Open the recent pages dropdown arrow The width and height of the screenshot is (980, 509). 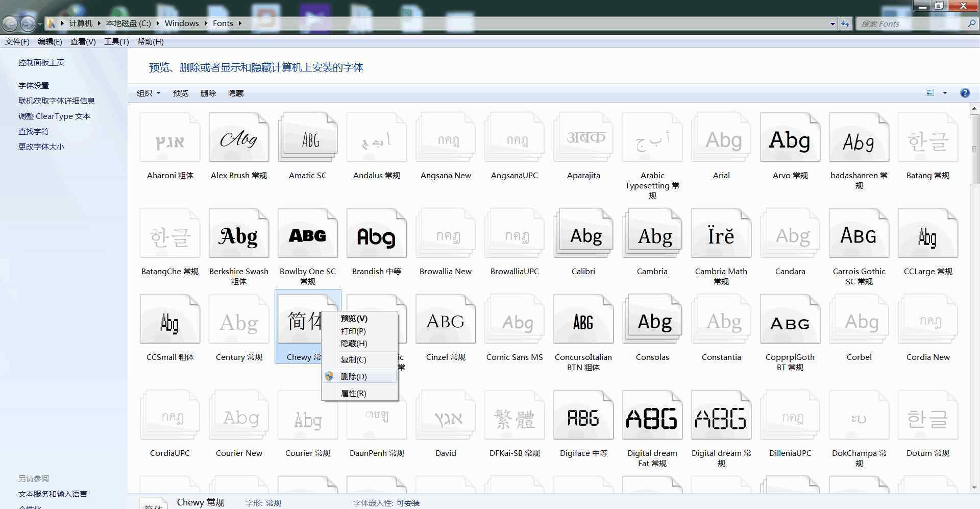[40, 24]
